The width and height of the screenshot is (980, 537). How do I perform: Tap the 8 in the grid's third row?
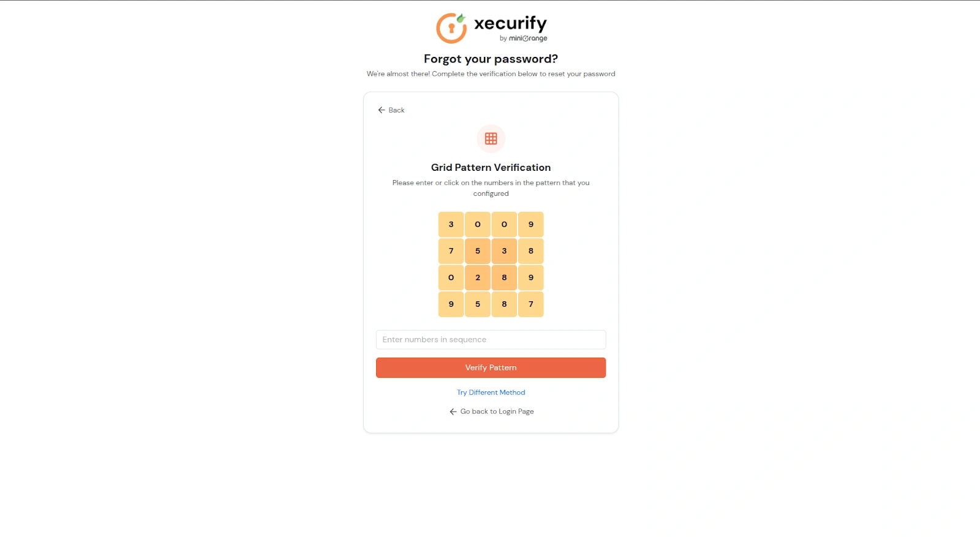coord(504,277)
